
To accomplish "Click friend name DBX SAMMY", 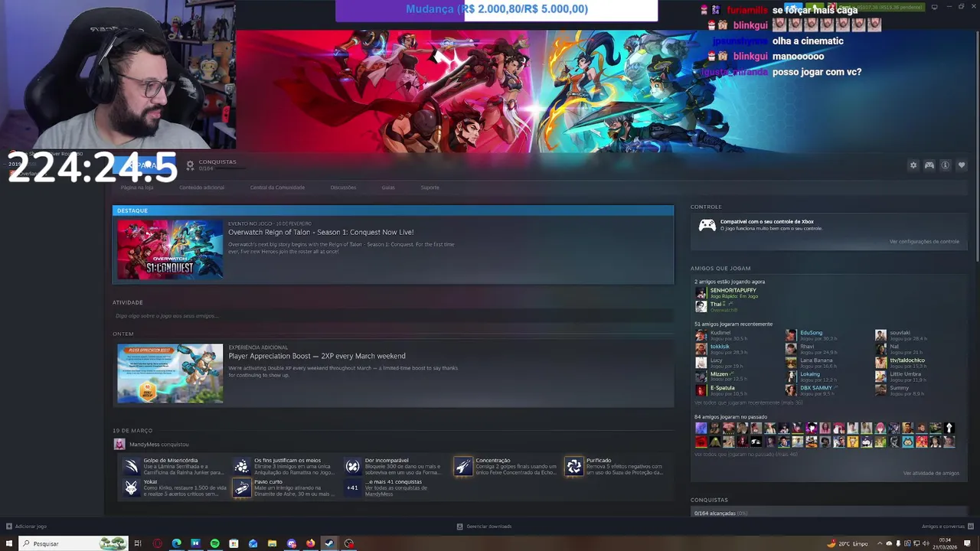I will click(816, 388).
